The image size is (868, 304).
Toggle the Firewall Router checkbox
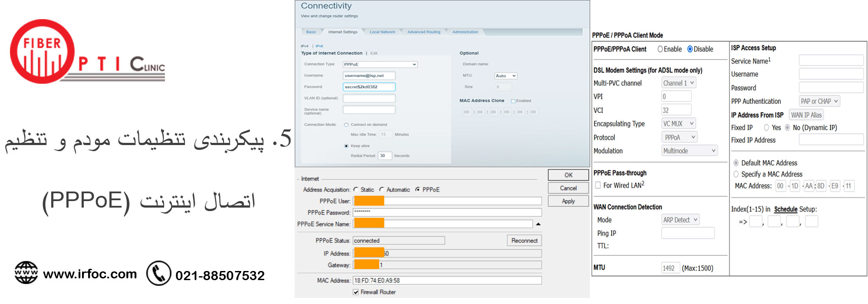point(356,292)
